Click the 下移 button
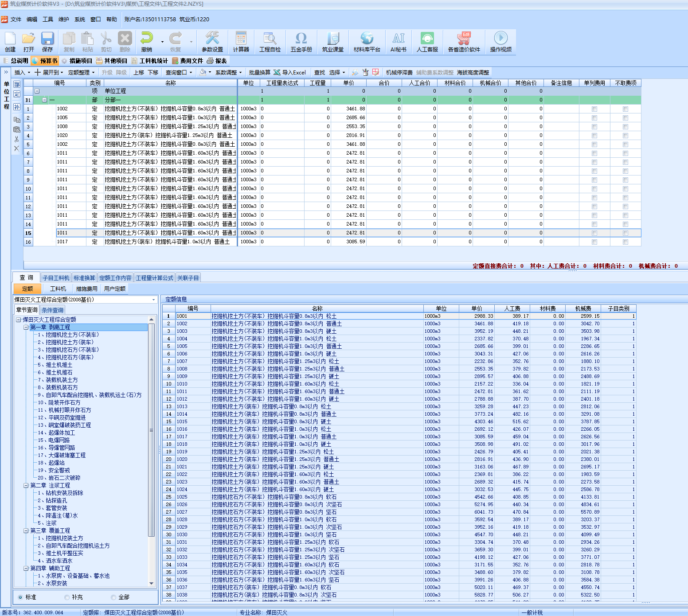This screenshot has height=616, width=688. 153,72
